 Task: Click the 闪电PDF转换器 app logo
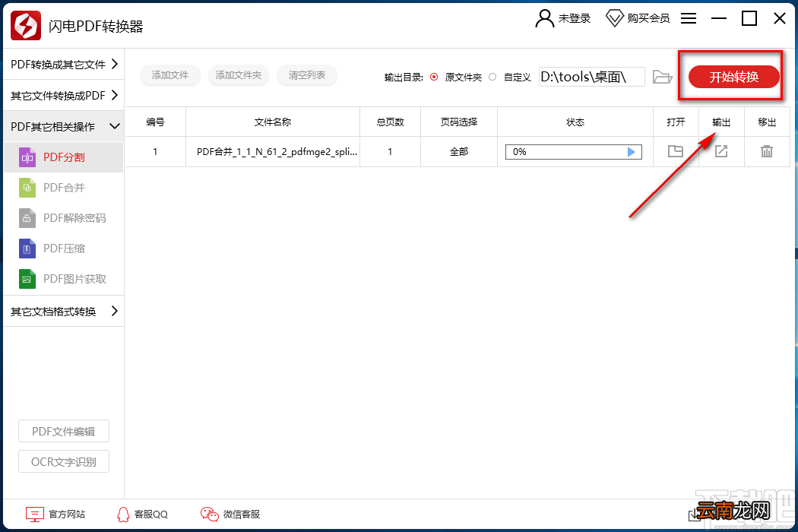click(x=25, y=25)
